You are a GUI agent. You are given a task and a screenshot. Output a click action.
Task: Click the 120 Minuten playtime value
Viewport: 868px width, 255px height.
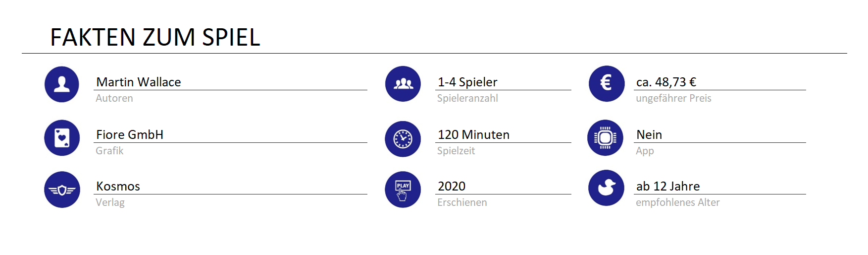(473, 134)
